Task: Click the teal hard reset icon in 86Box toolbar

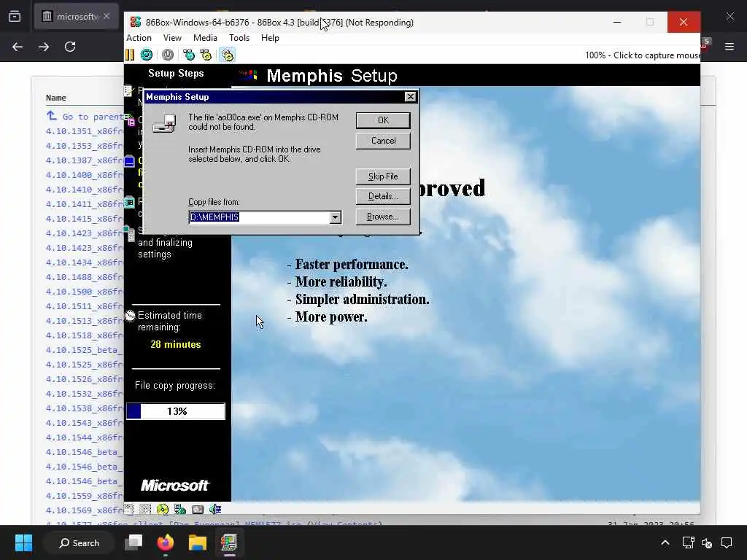Action: [147, 55]
